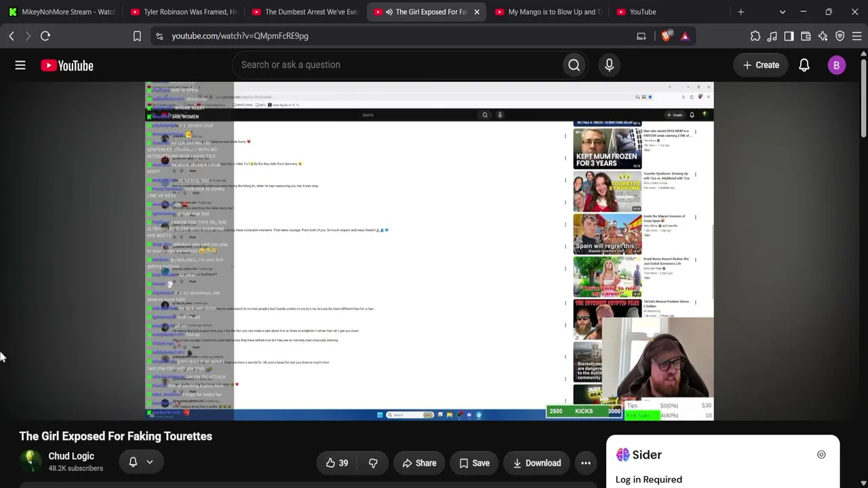Switch to My Mango is to Blow Up tab
The height and width of the screenshot is (488, 868).
(549, 12)
